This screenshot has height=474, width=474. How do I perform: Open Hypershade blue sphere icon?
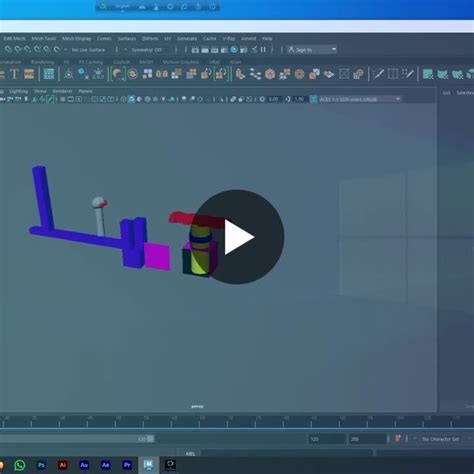[234, 50]
